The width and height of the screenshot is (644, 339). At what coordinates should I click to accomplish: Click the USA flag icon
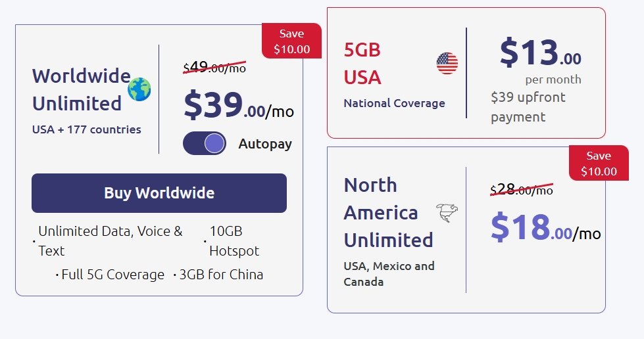pos(447,64)
